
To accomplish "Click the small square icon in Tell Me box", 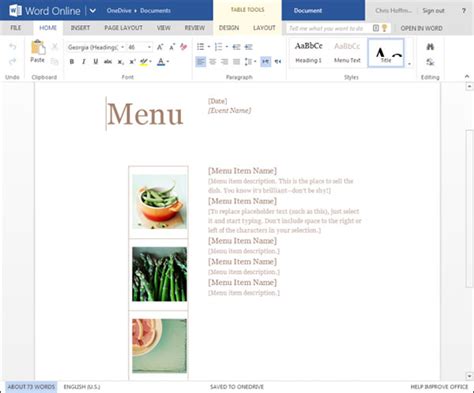I will [x=376, y=28].
